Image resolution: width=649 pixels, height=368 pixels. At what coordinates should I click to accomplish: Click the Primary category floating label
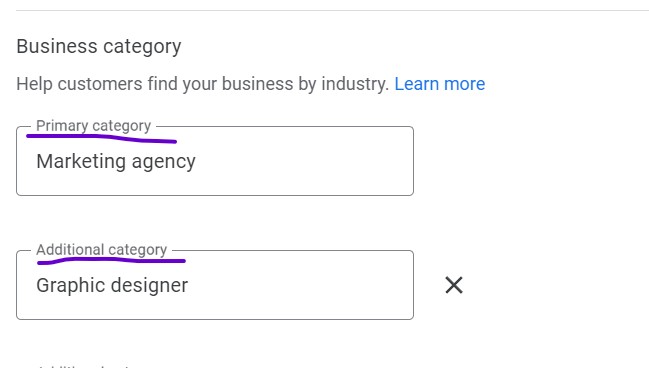pos(94,125)
